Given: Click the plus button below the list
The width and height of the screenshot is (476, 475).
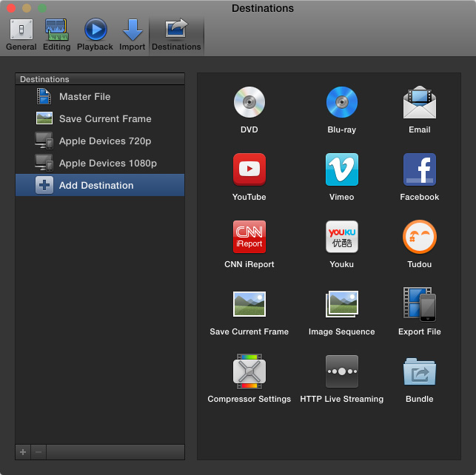Looking at the screenshot, I should click(x=23, y=452).
